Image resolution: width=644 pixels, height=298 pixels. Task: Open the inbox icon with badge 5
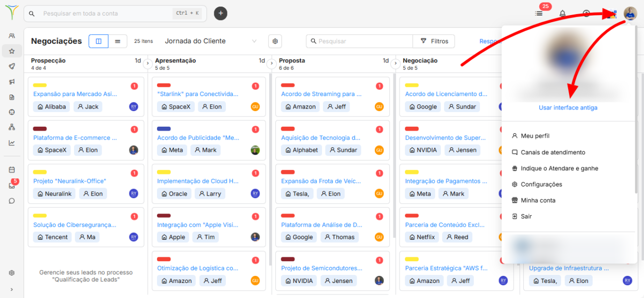coord(12,185)
